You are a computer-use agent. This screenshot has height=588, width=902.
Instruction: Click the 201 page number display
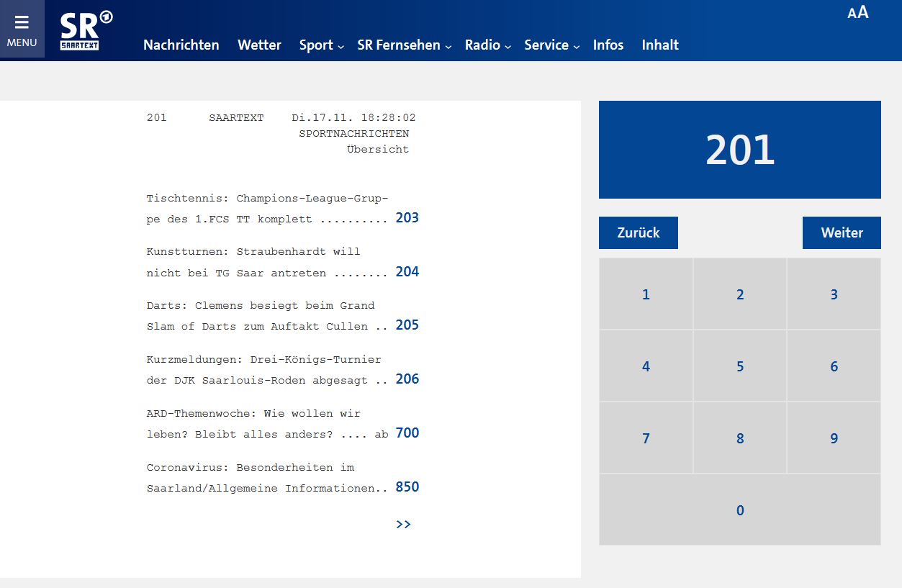tap(739, 150)
